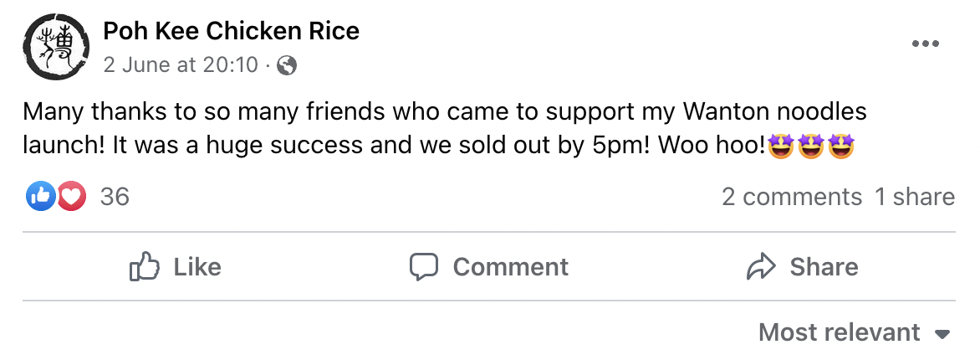Open the Most relevant comment sorting dropdown
This screenshot has width=980, height=360.
(x=855, y=332)
